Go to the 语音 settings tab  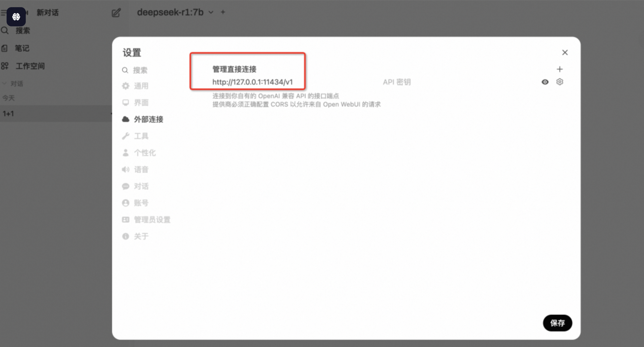(x=141, y=170)
